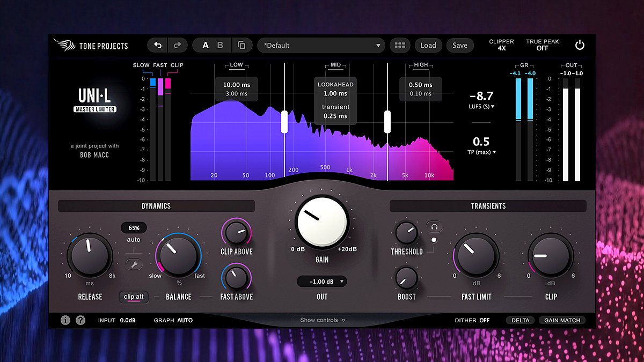This screenshot has height=362, width=644.
Task: Click the HIGH band label
Action: click(421, 65)
